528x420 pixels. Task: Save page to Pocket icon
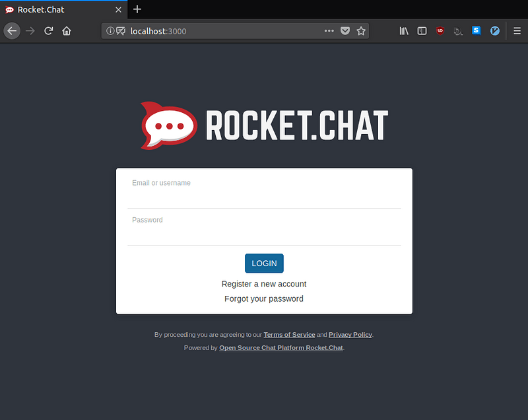tap(345, 31)
